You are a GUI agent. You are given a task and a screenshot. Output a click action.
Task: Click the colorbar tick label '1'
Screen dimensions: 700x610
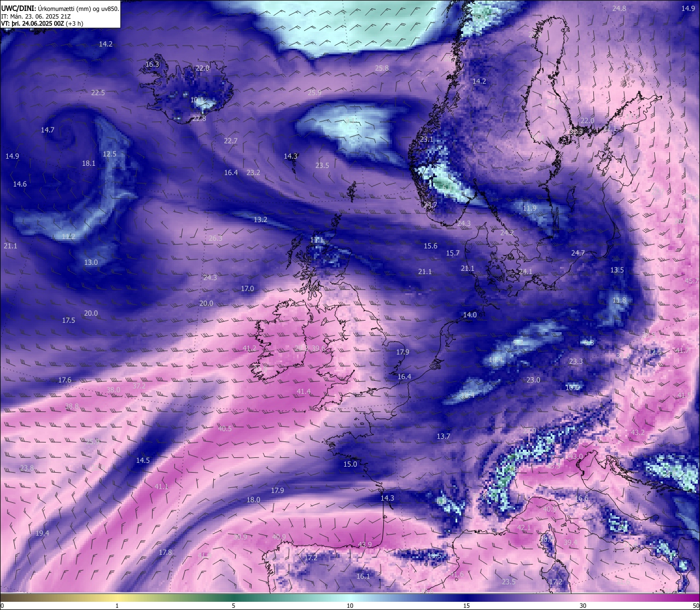tap(117, 606)
